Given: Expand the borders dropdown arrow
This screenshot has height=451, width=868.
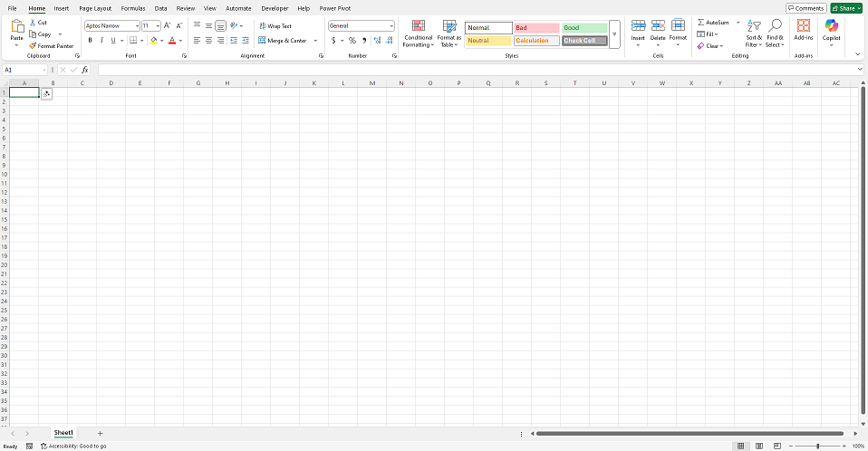Looking at the screenshot, I should click(141, 41).
